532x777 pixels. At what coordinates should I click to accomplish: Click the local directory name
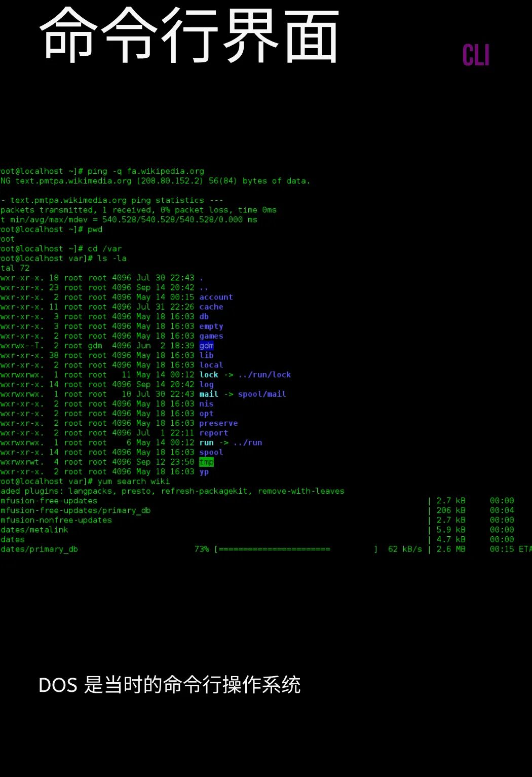(211, 365)
